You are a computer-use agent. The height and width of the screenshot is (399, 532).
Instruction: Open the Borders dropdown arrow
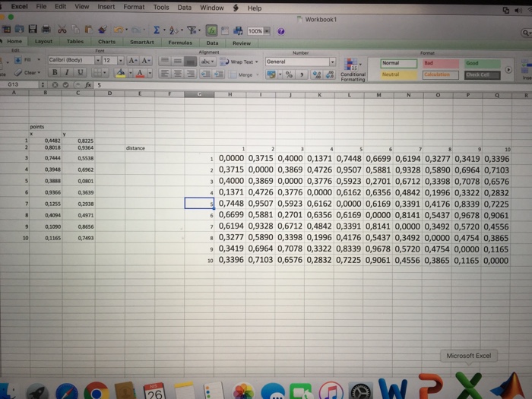coord(105,73)
